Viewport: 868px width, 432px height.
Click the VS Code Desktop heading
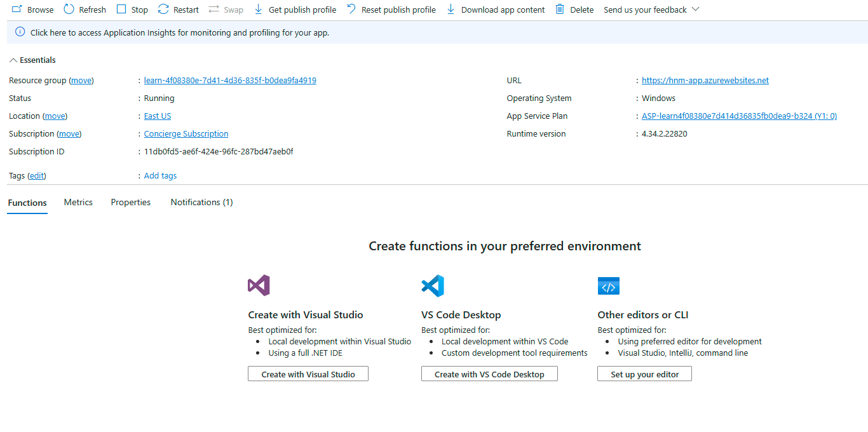tap(461, 315)
